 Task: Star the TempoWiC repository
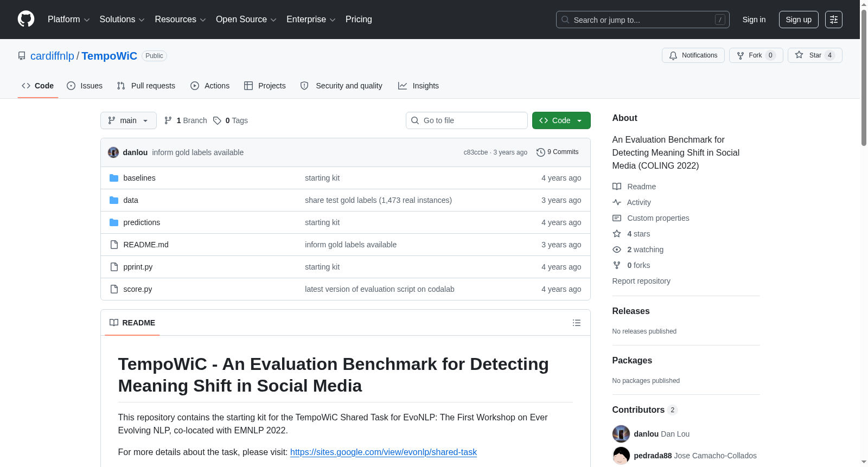815,55
